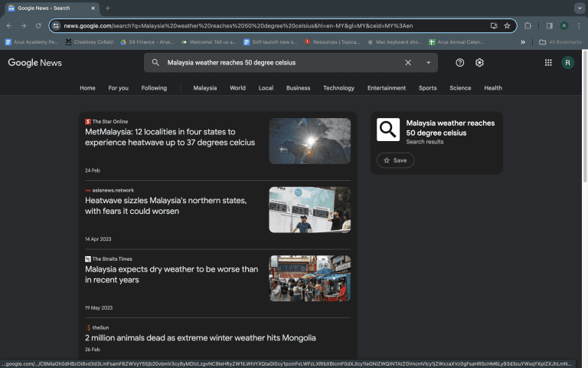
Task: Save this search with the Save button
Action: click(395, 160)
